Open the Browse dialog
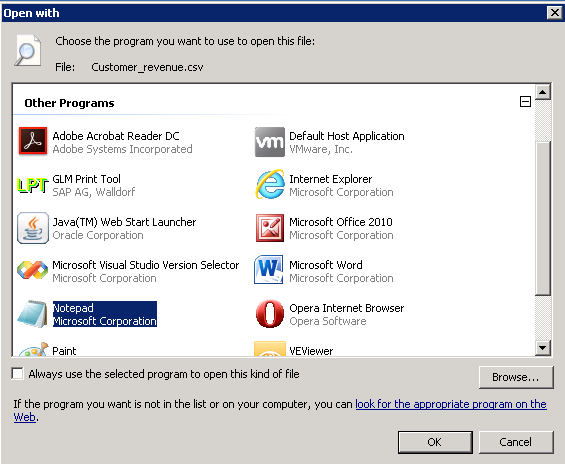The width and height of the screenshot is (565, 464). click(516, 377)
